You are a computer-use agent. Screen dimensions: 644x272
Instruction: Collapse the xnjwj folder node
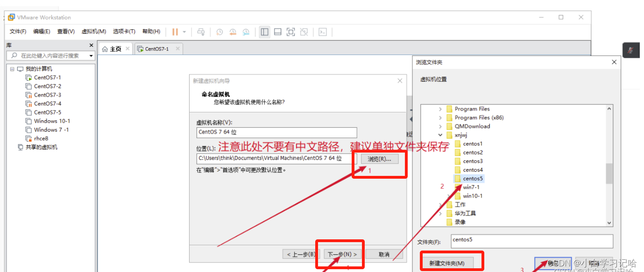[x=440, y=135]
